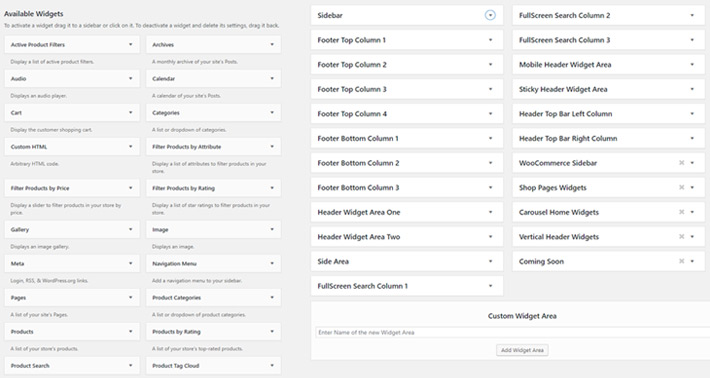Image resolution: width=710 pixels, height=378 pixels.
Task: Open the Products widget dropdown arrow
Action: click(130, 331)
